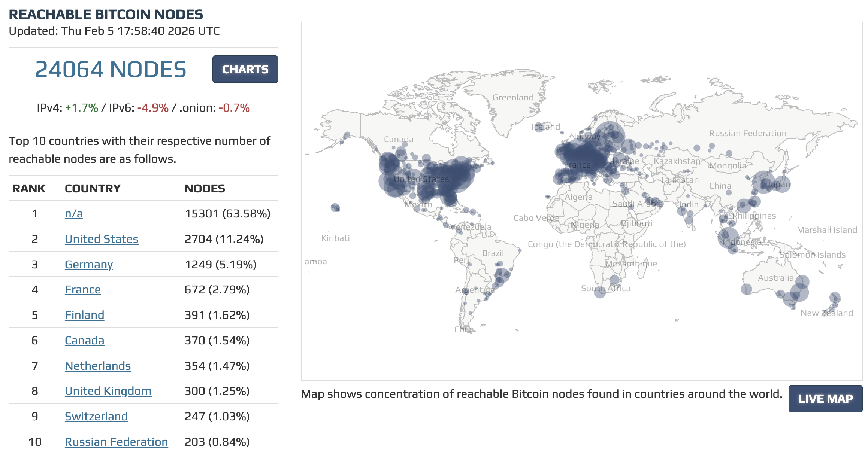Click the Germany link

tap(89, 265)
